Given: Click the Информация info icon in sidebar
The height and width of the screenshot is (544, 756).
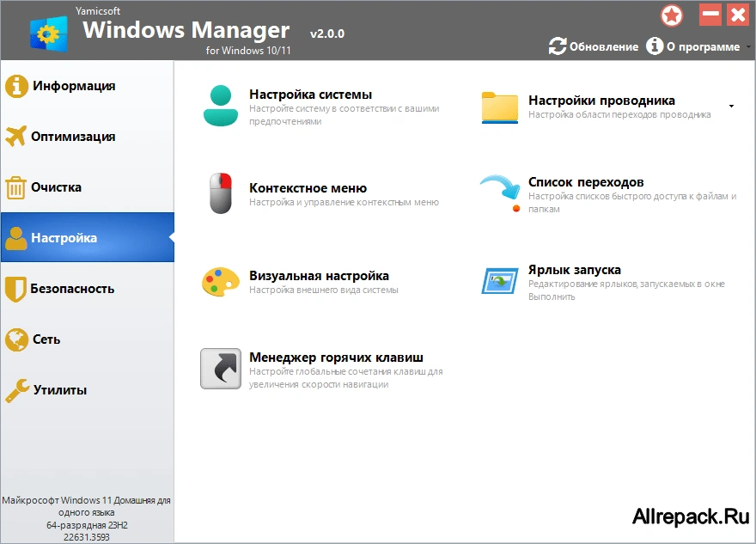Looking at the screenshot, I should tap(16, 86).
